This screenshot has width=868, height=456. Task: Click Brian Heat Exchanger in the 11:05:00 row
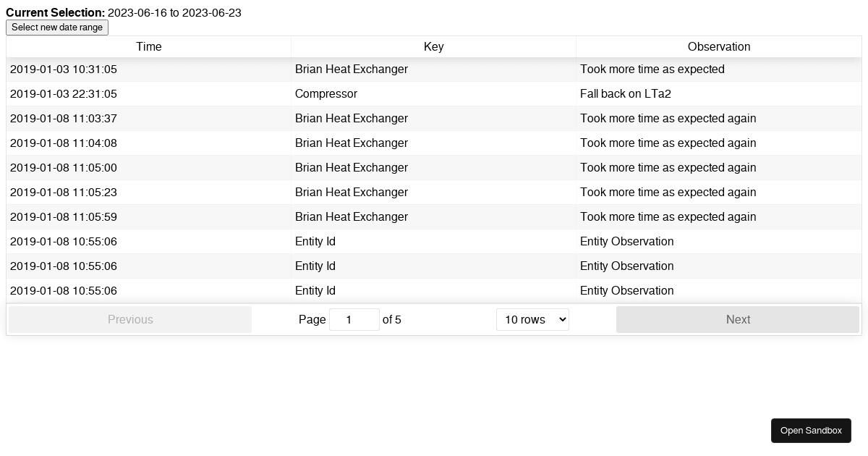(434, 168)
